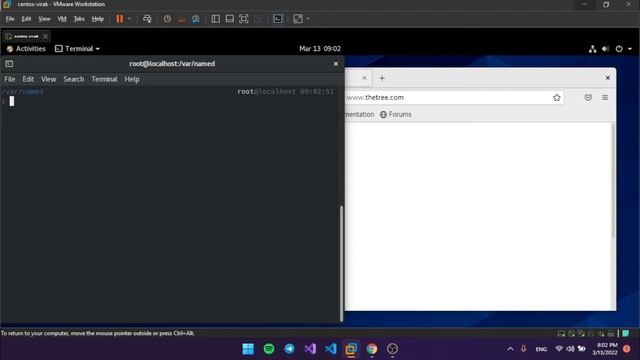Open the Forums bookmark
This screenshot has height=360, width=640.
coord(396,114)
